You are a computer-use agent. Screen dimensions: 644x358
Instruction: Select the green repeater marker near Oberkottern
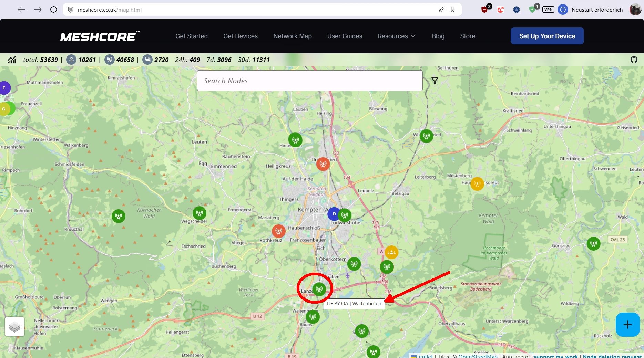pyautogui.click(x=354, y=264)
